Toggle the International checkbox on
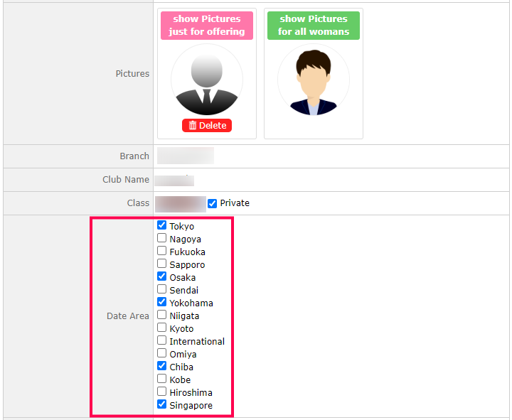Image resolution: width=512 pixels, height=420 pixels. 162,340
